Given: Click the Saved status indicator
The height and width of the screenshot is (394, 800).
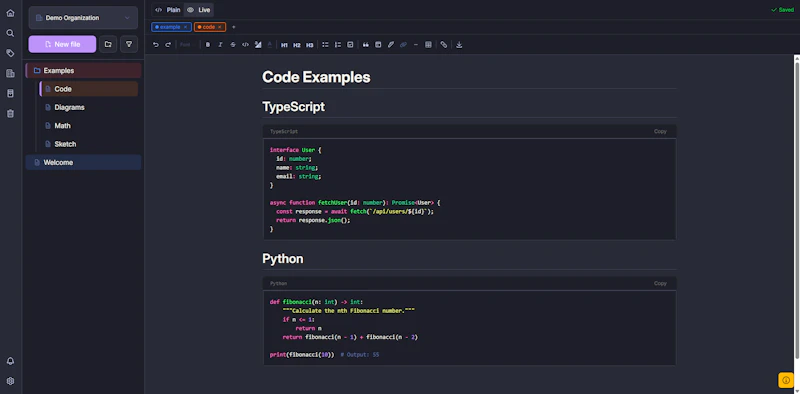Looking at the screenshot, I should tap(782, 10).
